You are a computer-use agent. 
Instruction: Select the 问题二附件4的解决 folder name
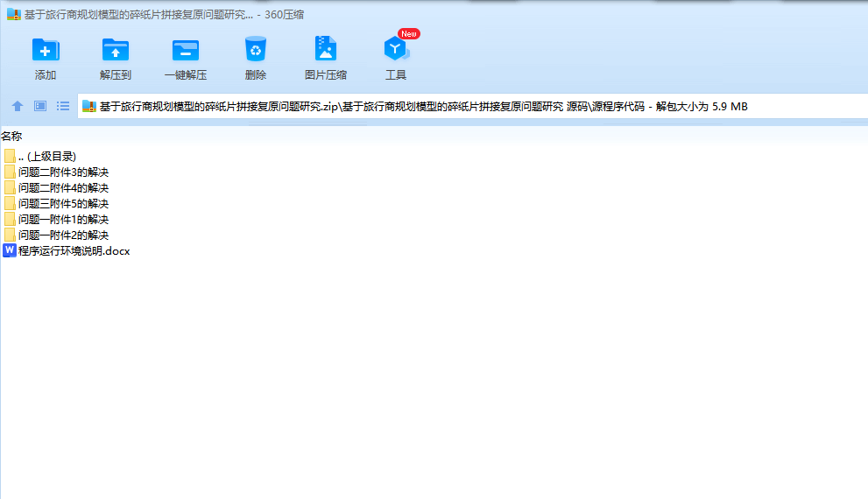coord(63,188)
